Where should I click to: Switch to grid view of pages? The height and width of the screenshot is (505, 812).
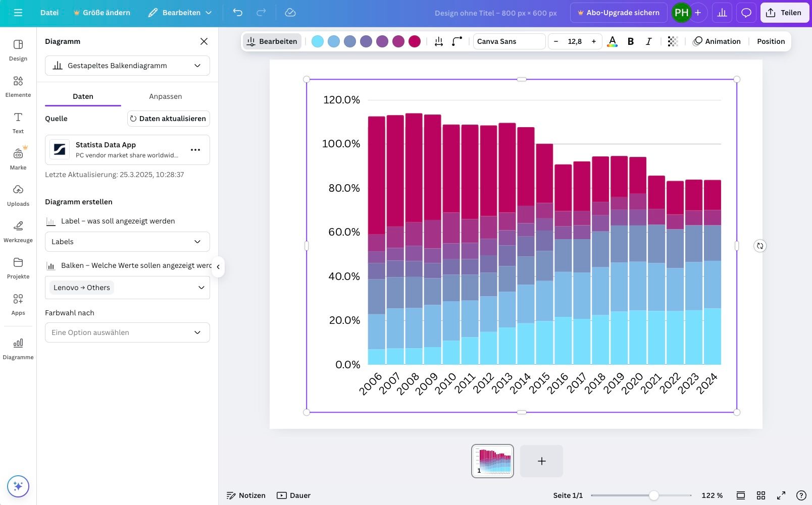point(761,495)
